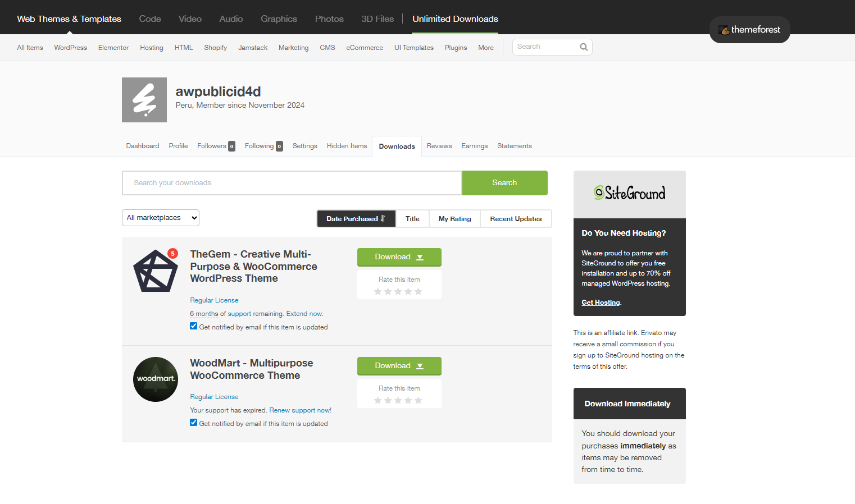The image size is (855, 504).
Task: Sort downloads by Date Purchased
Action: pos(356,219)
